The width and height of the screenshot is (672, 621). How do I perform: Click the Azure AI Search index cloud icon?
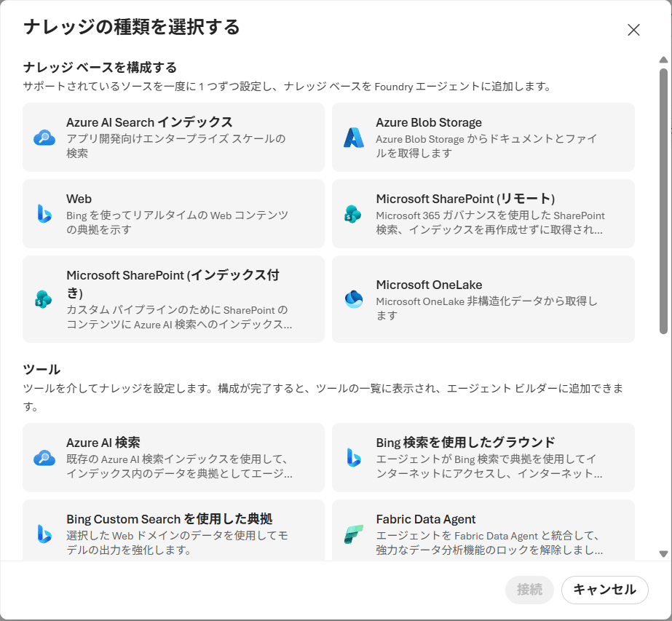44,138
